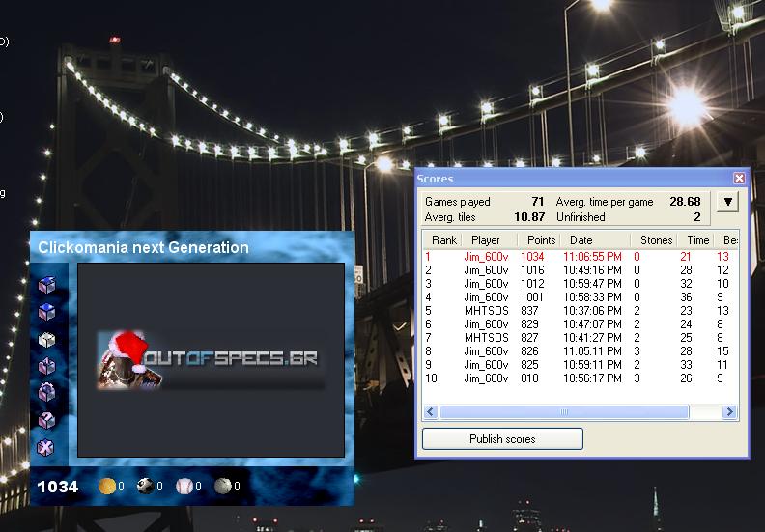Click the date 10:37:06 PM

point(592,311)
